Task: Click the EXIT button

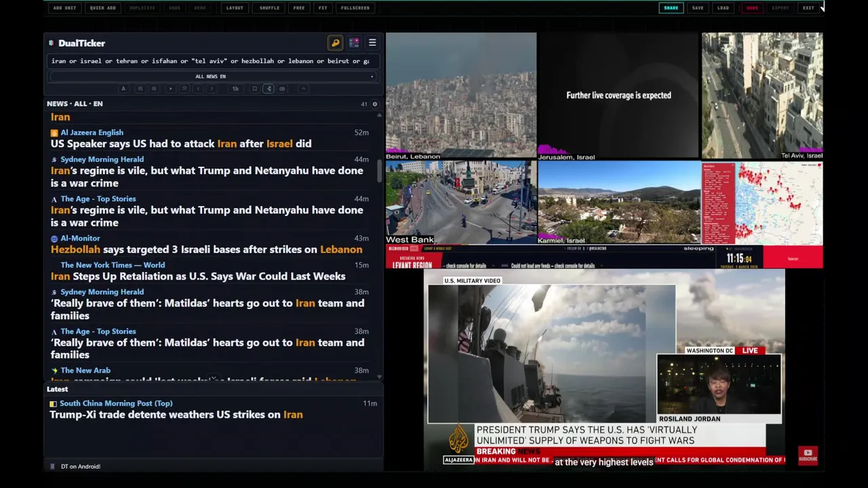Action: coord(808,7)
